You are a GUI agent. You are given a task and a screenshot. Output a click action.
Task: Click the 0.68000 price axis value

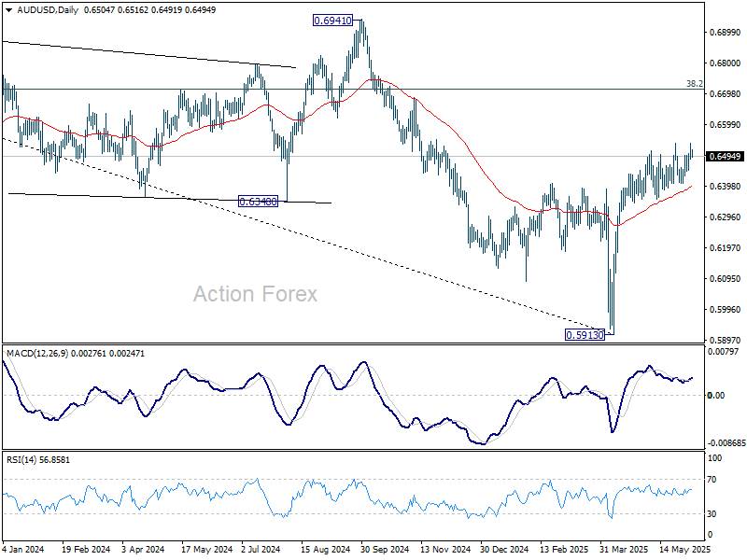(726, 63)
